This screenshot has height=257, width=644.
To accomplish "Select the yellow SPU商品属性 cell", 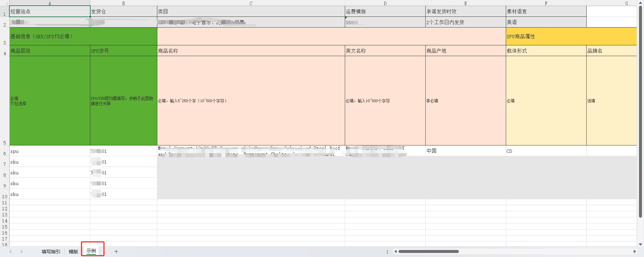I will [x=571, y=36].
